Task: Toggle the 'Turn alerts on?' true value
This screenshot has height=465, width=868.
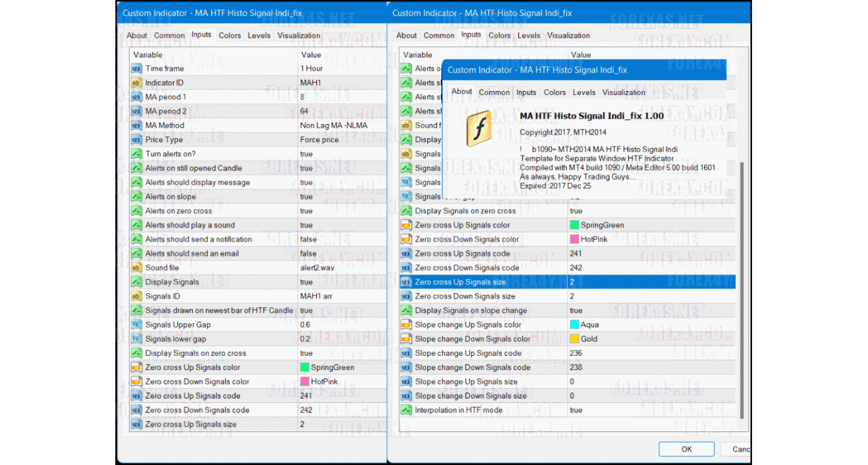Action: (306, 154)
